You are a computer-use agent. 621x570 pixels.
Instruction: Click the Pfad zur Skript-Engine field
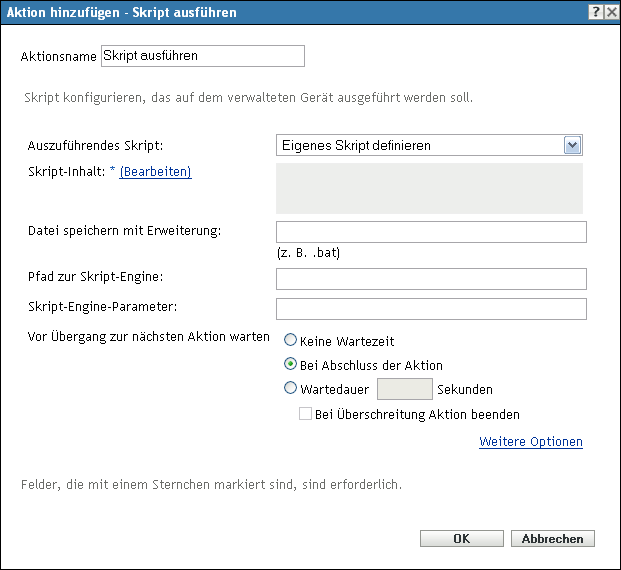(x=430, y=279)
